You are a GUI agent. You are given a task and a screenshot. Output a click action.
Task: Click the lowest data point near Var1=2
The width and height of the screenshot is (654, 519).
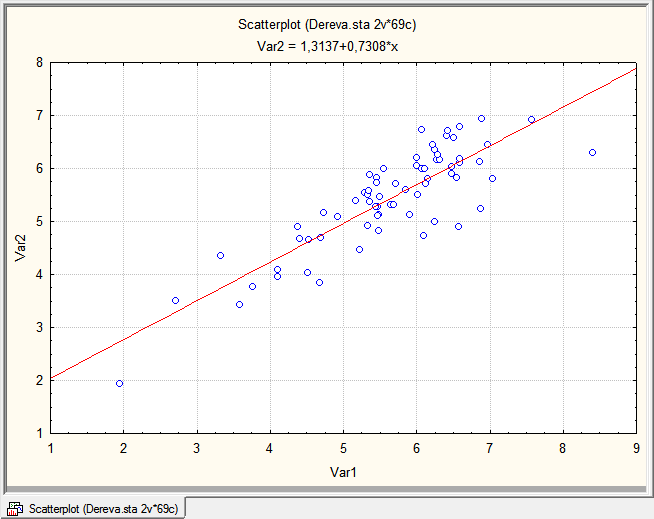[x=120, y=383]
